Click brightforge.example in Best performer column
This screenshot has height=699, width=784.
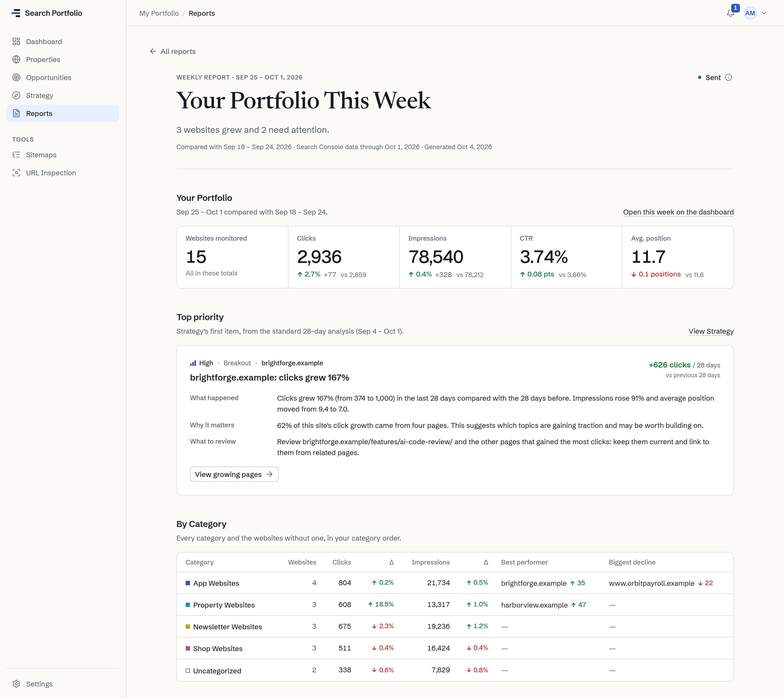[534, 583]
